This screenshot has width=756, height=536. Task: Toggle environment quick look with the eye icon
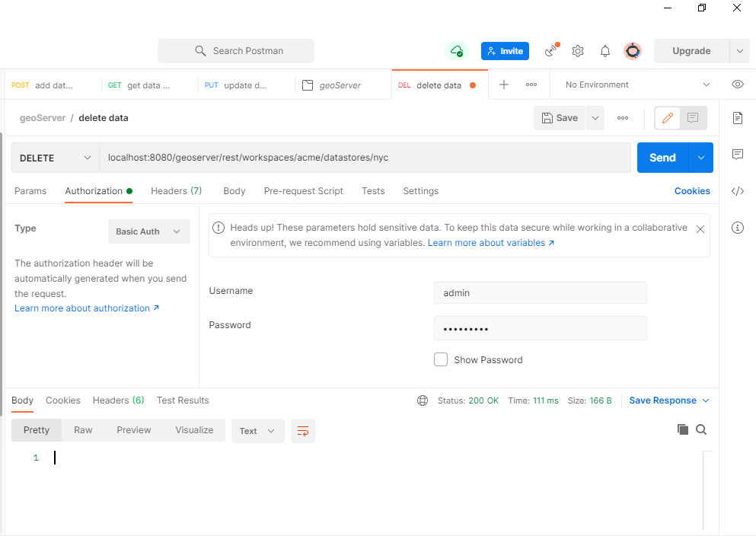coord(737,84)
